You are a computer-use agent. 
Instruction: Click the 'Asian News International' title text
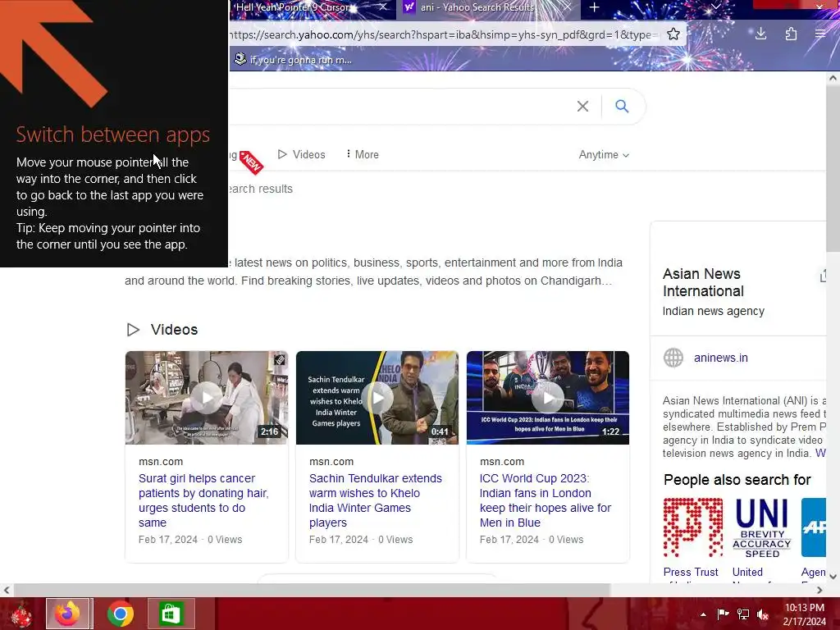tap(703, 282)
